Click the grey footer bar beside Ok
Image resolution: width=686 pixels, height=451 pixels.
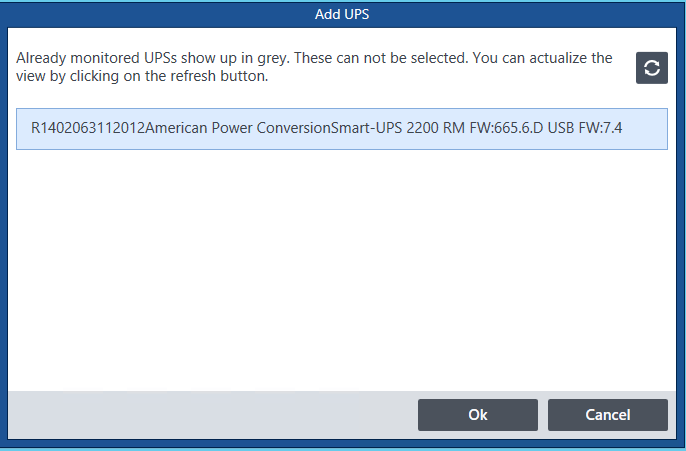tap(212, 415)
